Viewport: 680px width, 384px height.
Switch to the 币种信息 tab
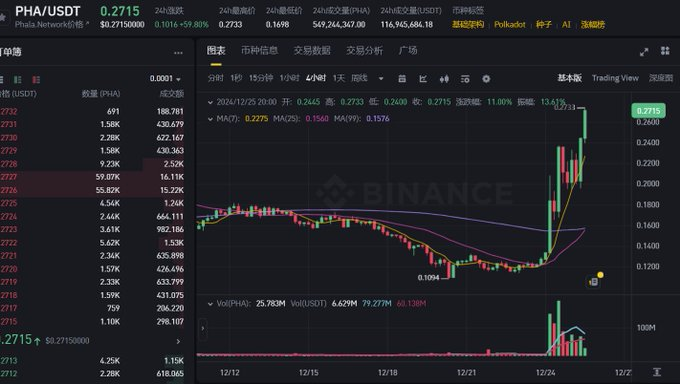pyautogui.click(x=259, y=51)
